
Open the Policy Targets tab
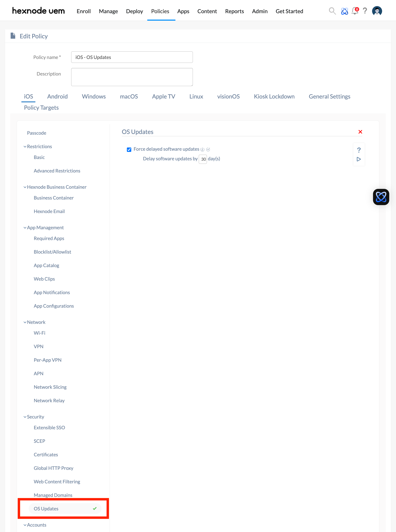click(41, 108)
